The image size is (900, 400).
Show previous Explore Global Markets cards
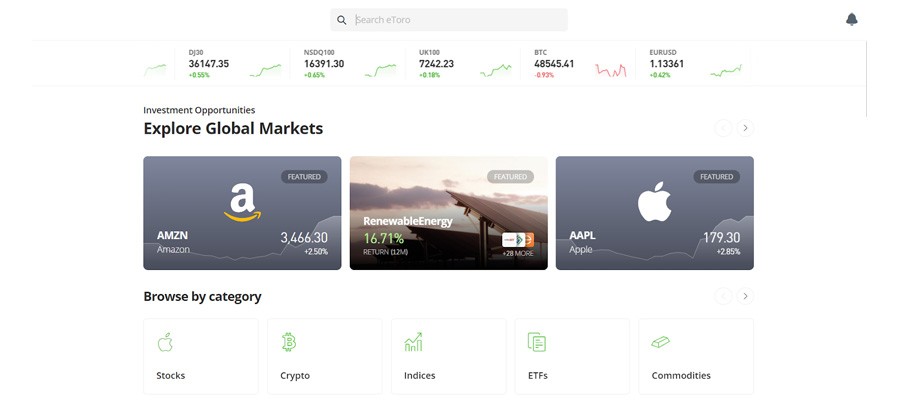[x=723, y=128]
